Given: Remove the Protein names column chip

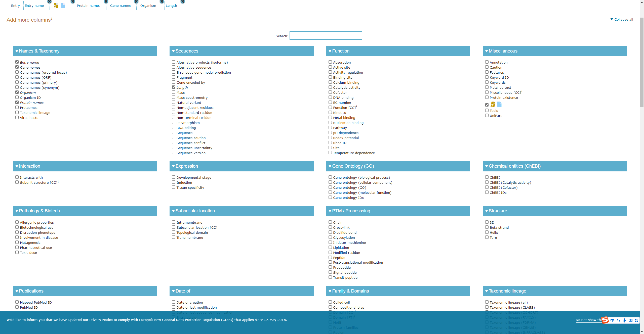Looking at the screenshot, I should (106, 2).
